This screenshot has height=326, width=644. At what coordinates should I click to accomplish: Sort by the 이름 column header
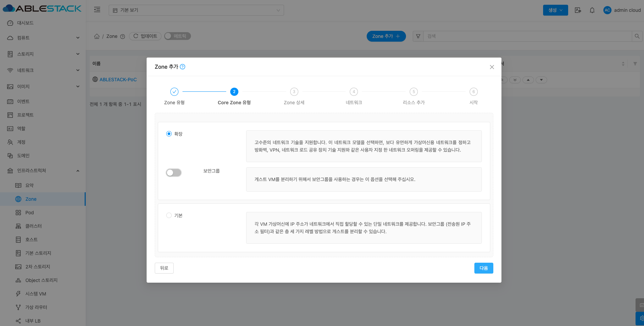click(96, 64)
